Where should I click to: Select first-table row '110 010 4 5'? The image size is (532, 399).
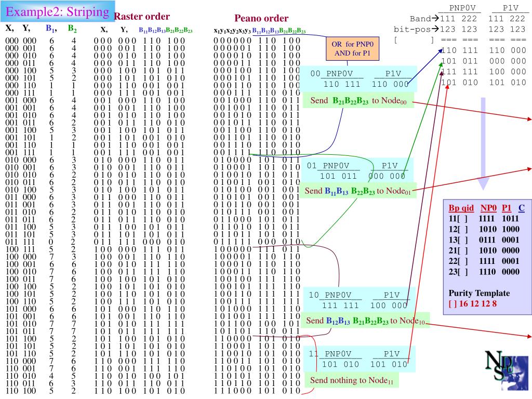[x=41, y=376]
